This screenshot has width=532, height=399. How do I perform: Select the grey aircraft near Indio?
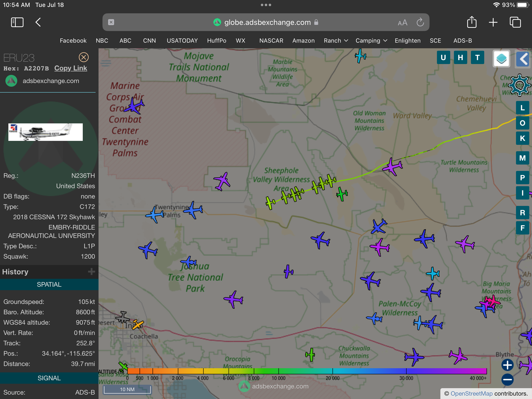point(122,317)
